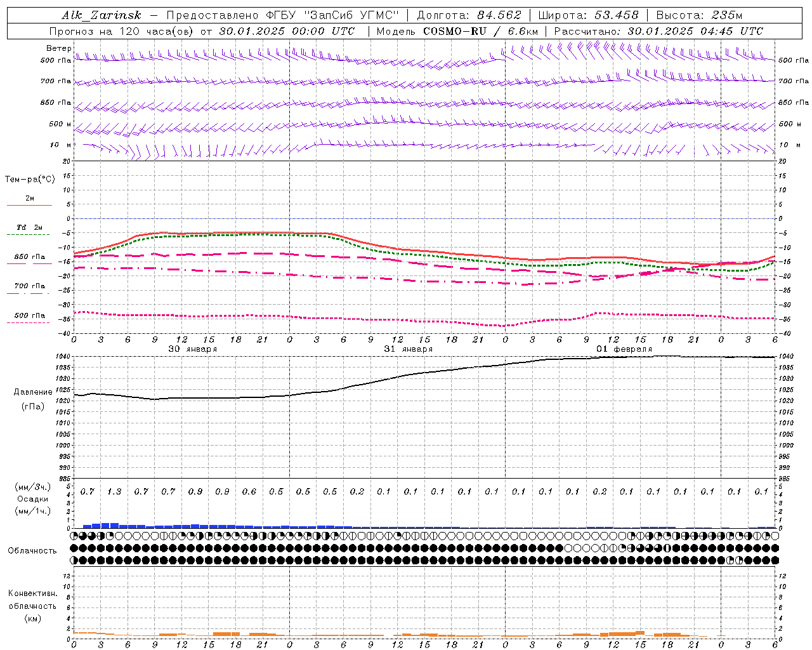Viewport: 812px width, 650px height.
Task: Click the 'Ветер' wind panel label
Action: tap(58, 48)
